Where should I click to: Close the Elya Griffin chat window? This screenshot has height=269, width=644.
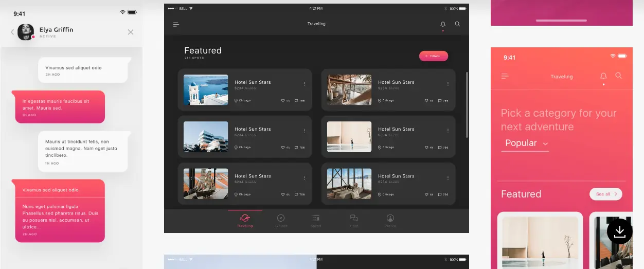[131, 32]
